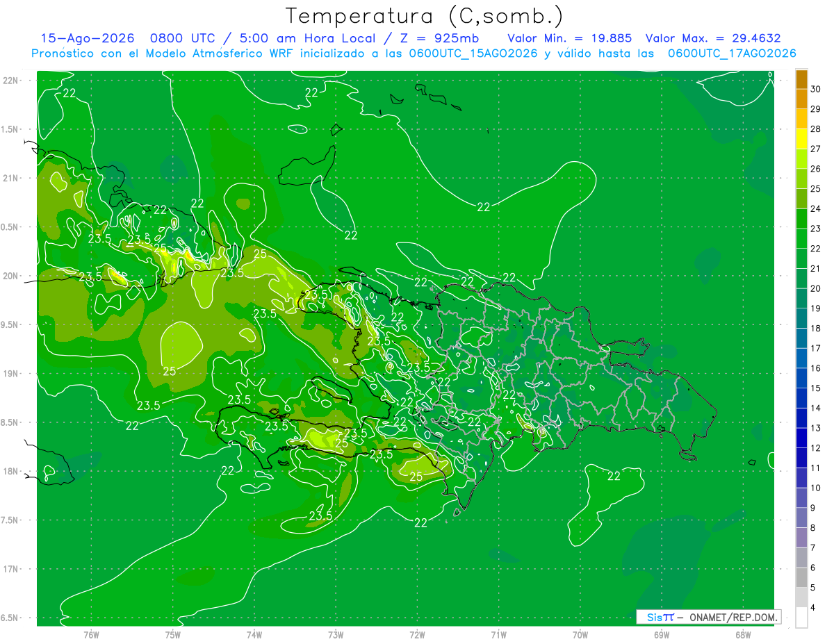Click the legend scale number '14'
Image resolution: width=834 pixels, height=644 pixels.
click(817, 408)
